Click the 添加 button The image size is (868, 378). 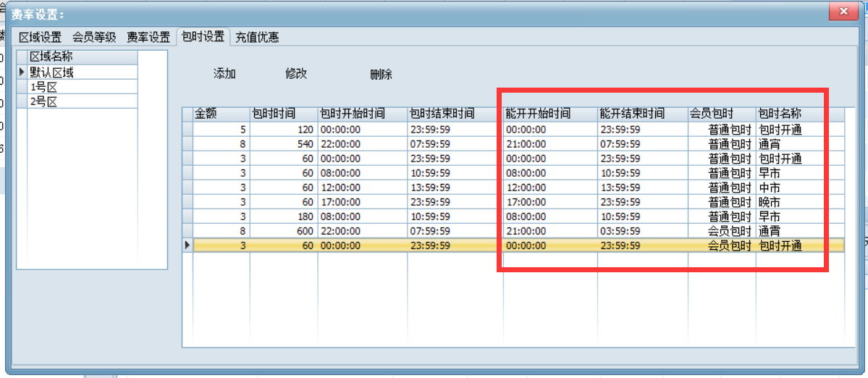[224, 74]
